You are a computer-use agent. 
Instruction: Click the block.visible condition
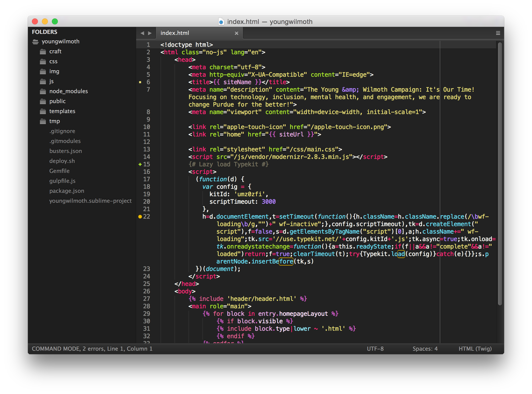(x=260, y=321)
